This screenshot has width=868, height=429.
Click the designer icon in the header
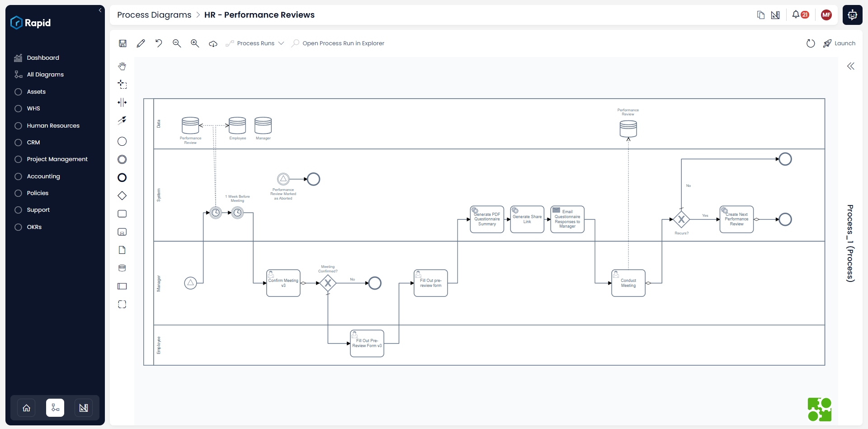point(775,15)
